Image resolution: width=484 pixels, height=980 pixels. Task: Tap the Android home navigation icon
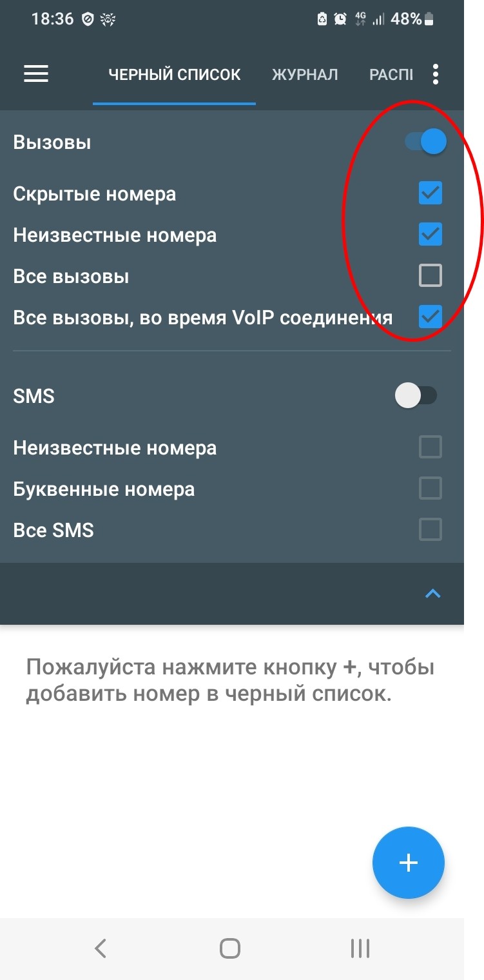click(230, 948)
